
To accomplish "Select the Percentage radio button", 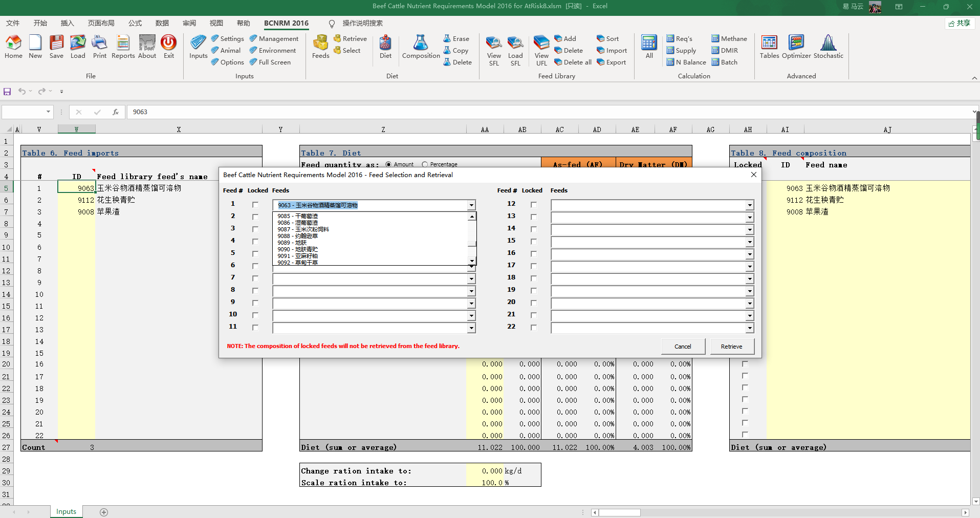I will [x=425, y=164].
